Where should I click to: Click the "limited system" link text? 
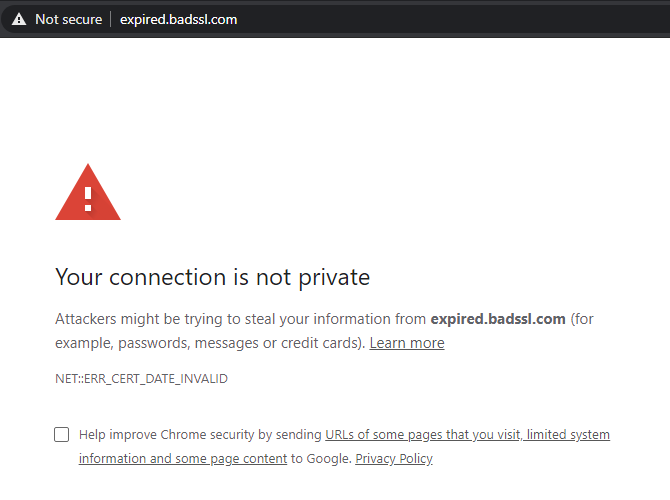coord(568,435)
